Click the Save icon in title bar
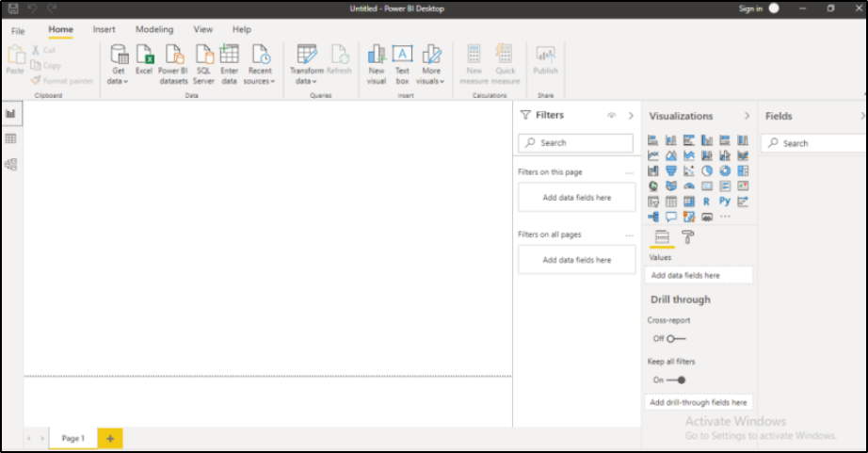 pyautogui.click(x=13, y=8)
